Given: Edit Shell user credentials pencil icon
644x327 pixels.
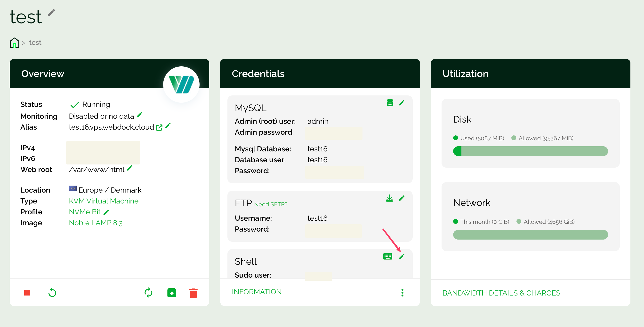Looking at the screenshot, I should coord(402,257).
